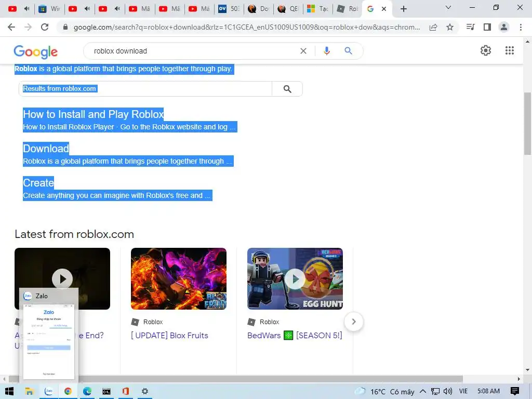Open How to Install and Play Roblox link
Image resolution: width=532 pixels, height=399 pixels.
point(94,114)
